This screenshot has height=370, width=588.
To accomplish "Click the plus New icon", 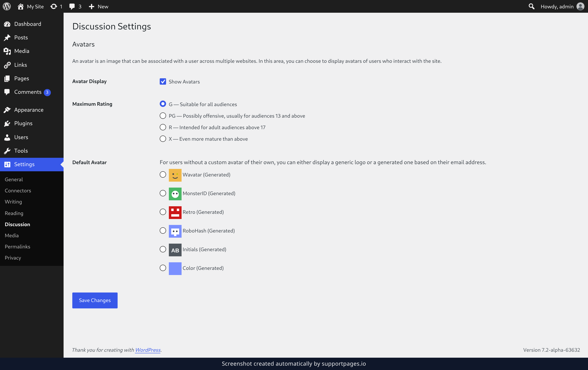I will tap(92, 7).
